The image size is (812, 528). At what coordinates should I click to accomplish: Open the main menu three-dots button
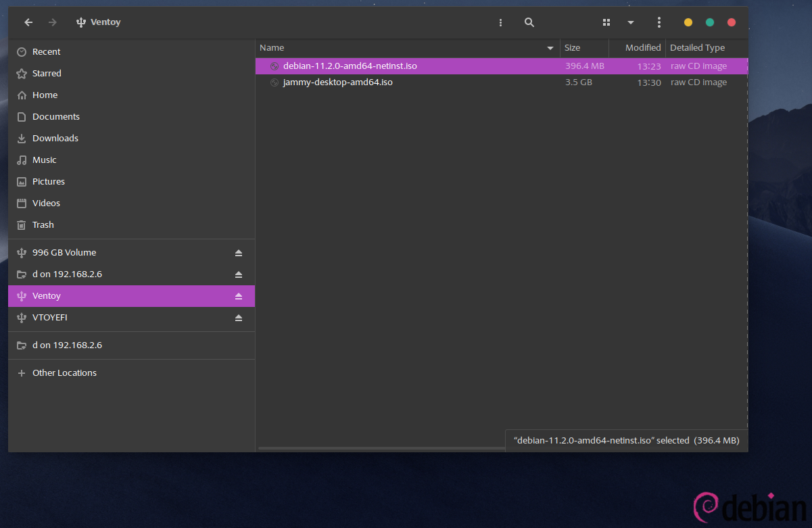point(659,22)
